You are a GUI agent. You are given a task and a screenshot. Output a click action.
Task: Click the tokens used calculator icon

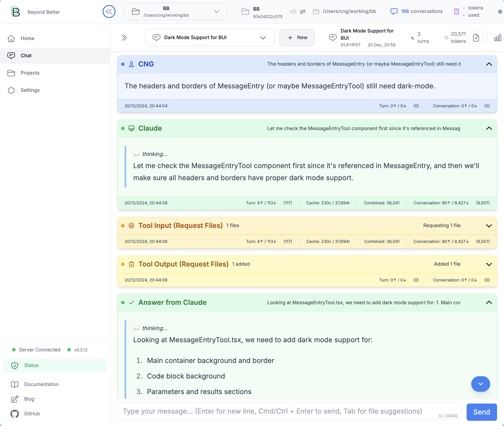click(x=457, y=12)
